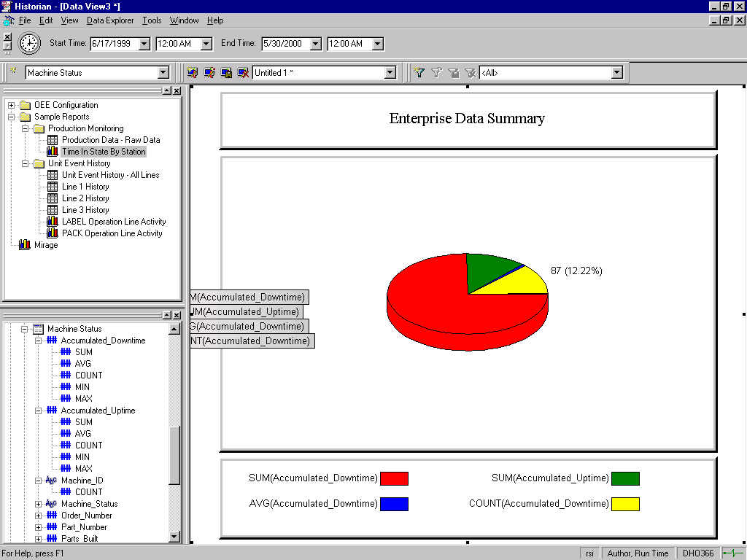Open the Start Time date dropdown
The width and height of the screenshot is (747, 560).
click(144, 44)
